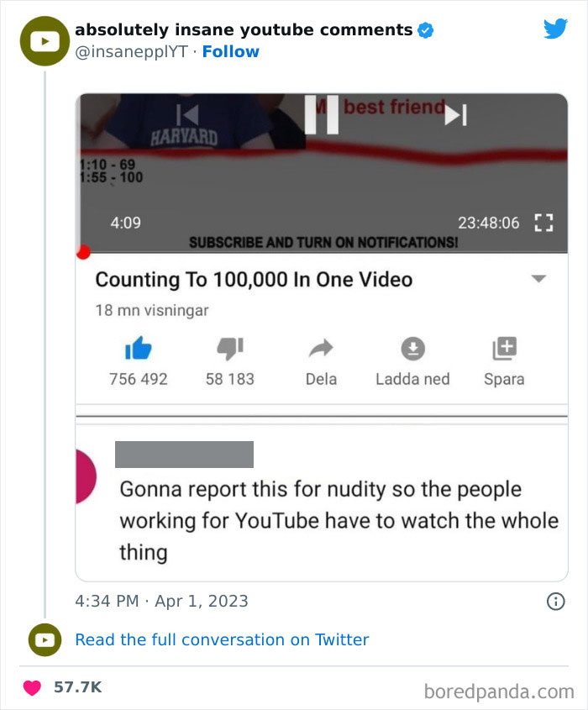Select the Dela share icon
Viewport: 588px width, 710px height.
click(x=320, y=350)
